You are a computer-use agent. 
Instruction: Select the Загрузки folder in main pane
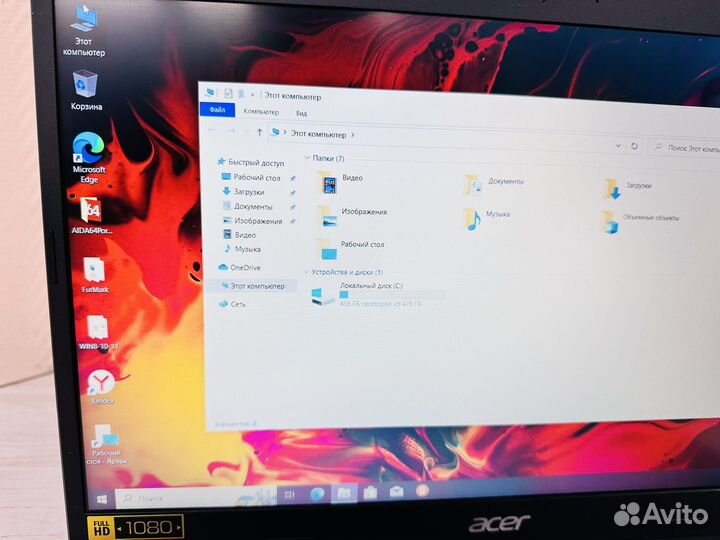tap(628, 189)
